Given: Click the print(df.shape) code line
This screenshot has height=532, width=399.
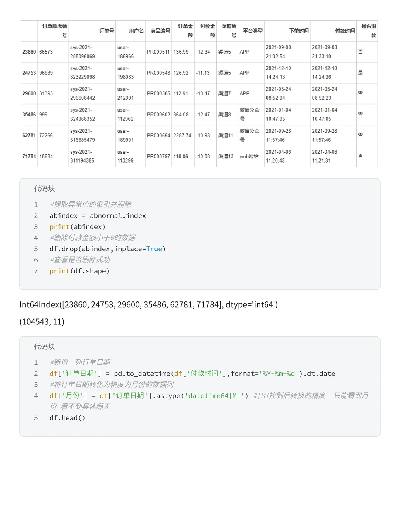Looking at the screenshot, I should click(x=79, y=271).
